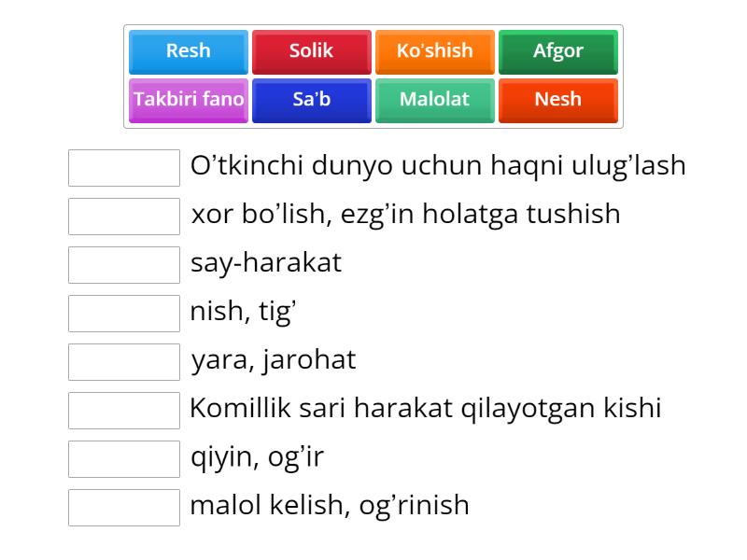Click the Malolat light-green tile

(x=435, y=99)
